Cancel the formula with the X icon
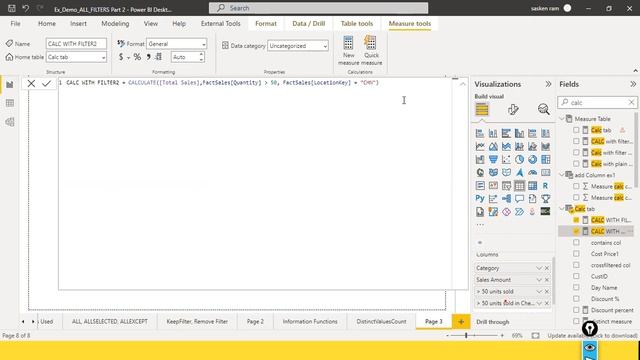640x360 pixels. [x=31, y=83]
